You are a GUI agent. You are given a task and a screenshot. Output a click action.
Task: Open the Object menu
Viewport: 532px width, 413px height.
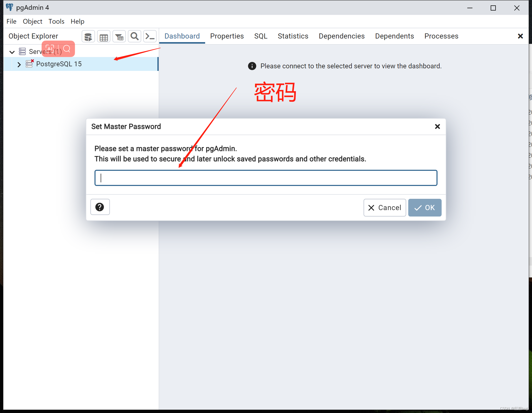pos(33,21)
